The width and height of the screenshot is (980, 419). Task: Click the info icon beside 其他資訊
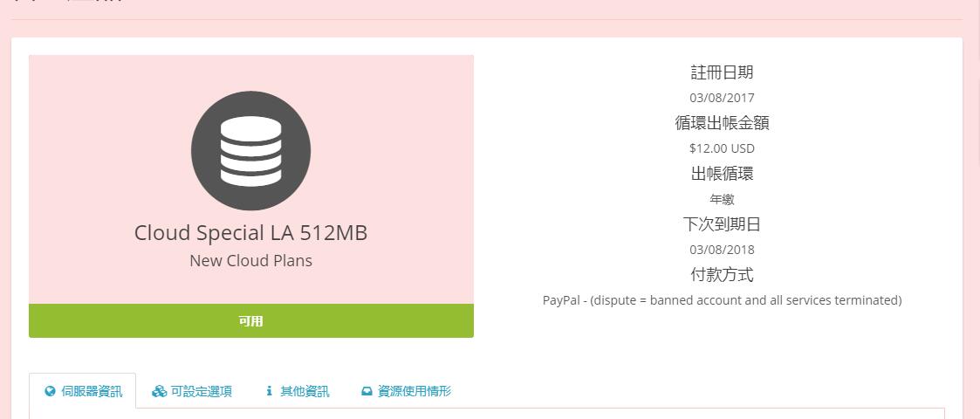point(270,391)
